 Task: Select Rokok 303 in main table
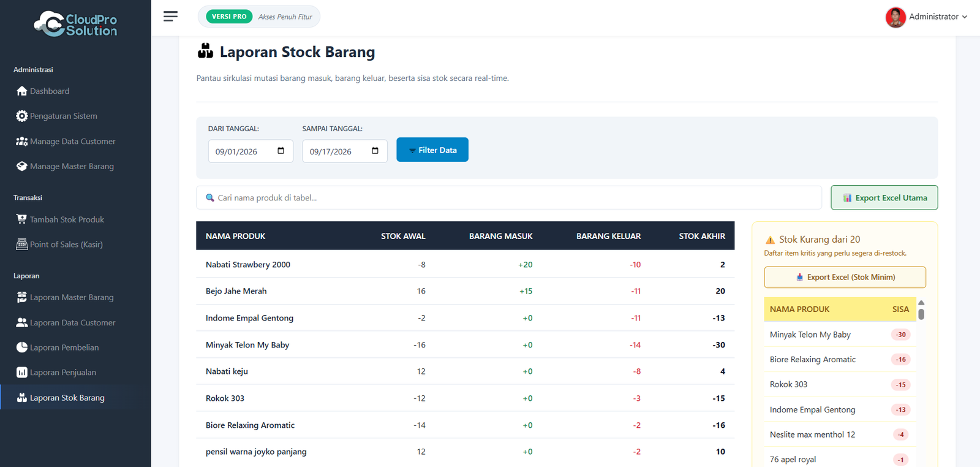[x=225, y=398]
